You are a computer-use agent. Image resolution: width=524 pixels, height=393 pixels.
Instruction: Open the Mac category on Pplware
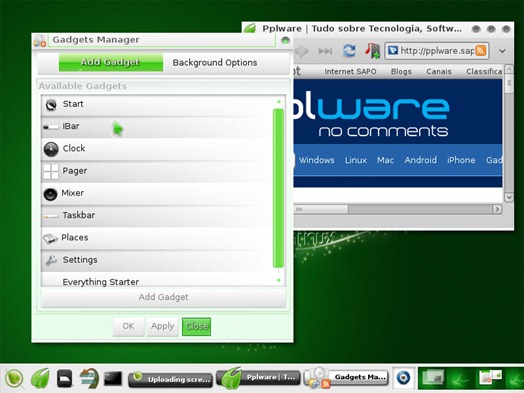click(385, 160)
